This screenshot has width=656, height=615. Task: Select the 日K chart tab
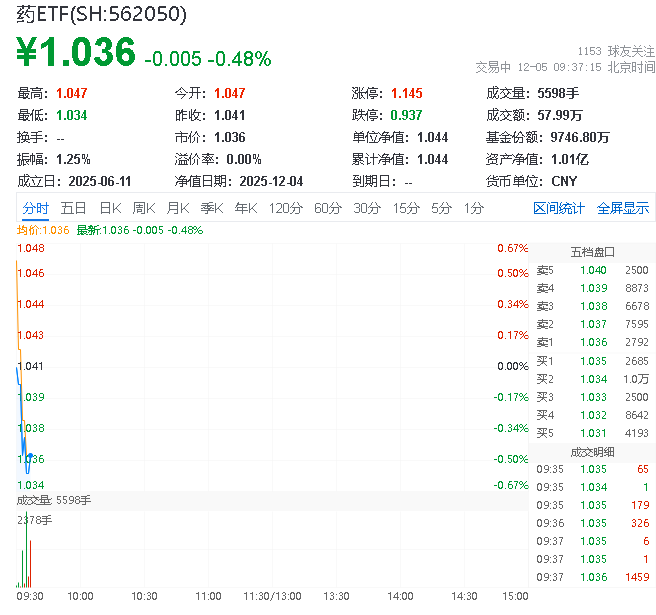pyautogui.click(x=110, y=208)
